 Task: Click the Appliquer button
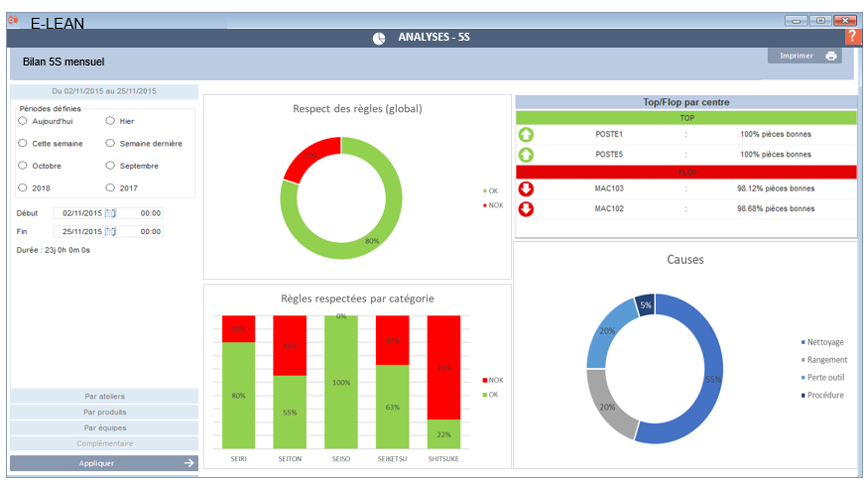click(104, 463)
